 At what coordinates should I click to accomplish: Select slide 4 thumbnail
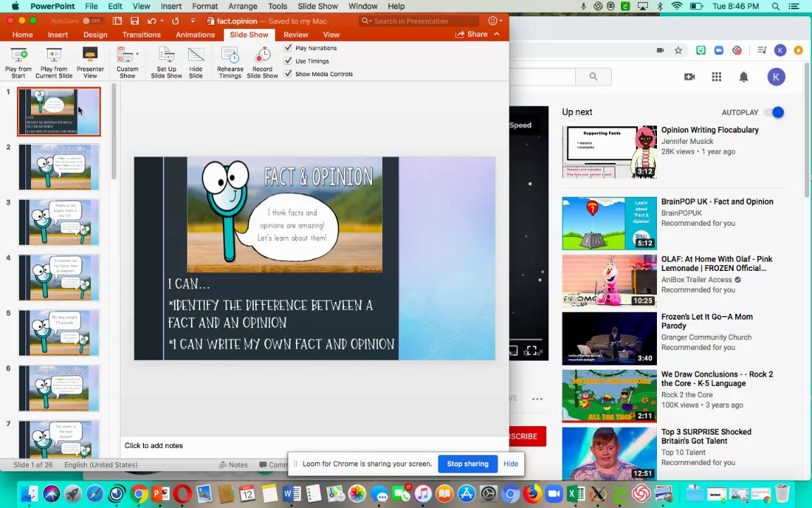click(59, 277)
